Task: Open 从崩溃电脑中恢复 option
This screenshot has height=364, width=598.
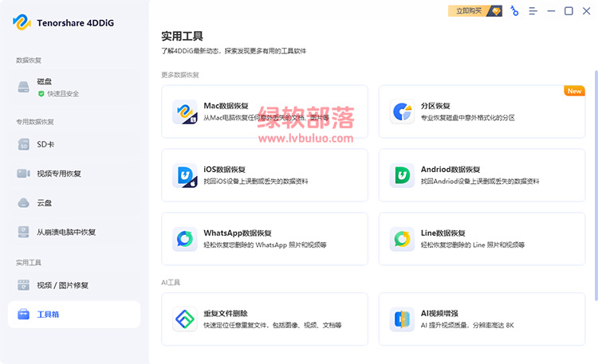Action: 74,232
